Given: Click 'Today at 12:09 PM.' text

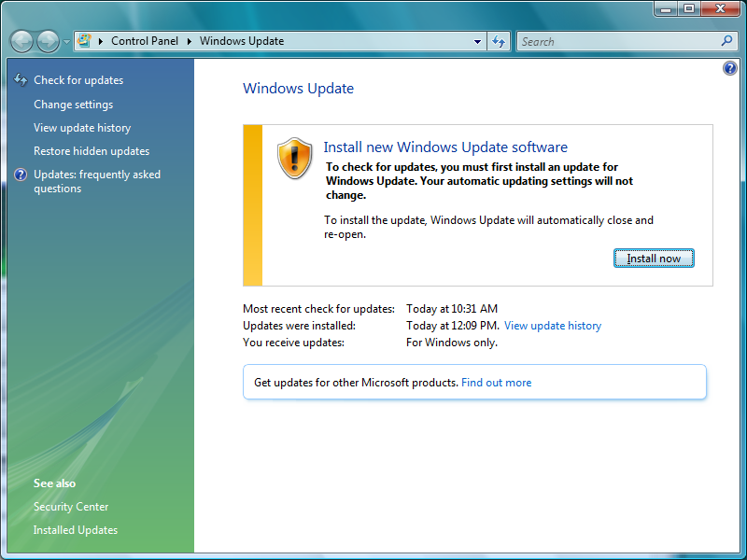Looking at the screenshot, I should (453, 326).
